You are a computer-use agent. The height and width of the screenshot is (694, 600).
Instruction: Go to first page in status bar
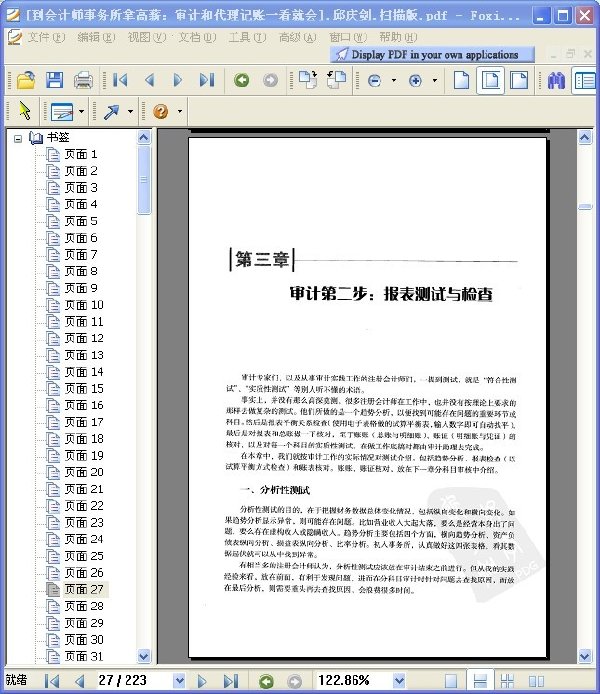(x=52, y=681)
